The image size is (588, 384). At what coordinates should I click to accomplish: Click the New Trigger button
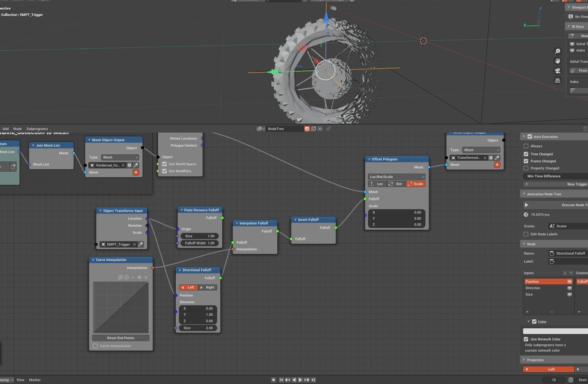pos(555,184)
